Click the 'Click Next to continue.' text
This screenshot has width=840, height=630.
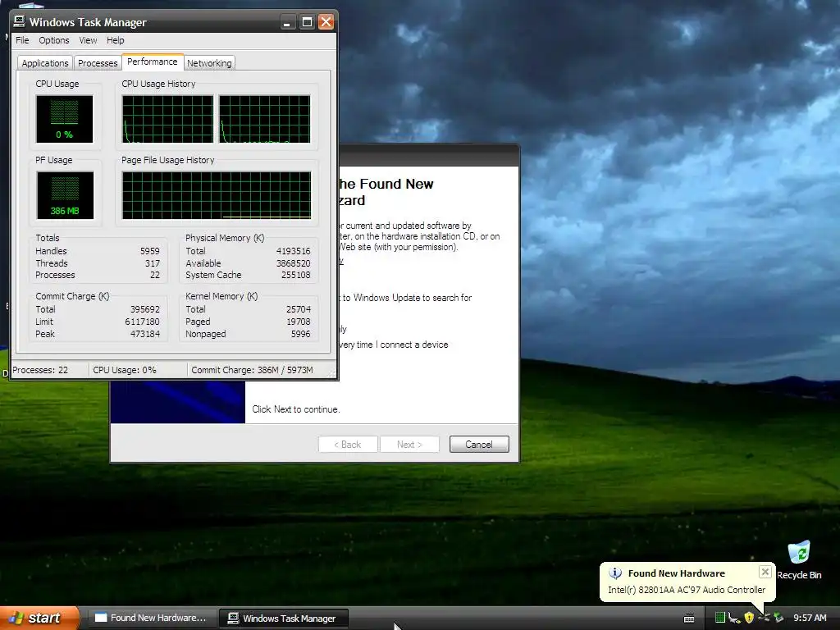point(295,409)
